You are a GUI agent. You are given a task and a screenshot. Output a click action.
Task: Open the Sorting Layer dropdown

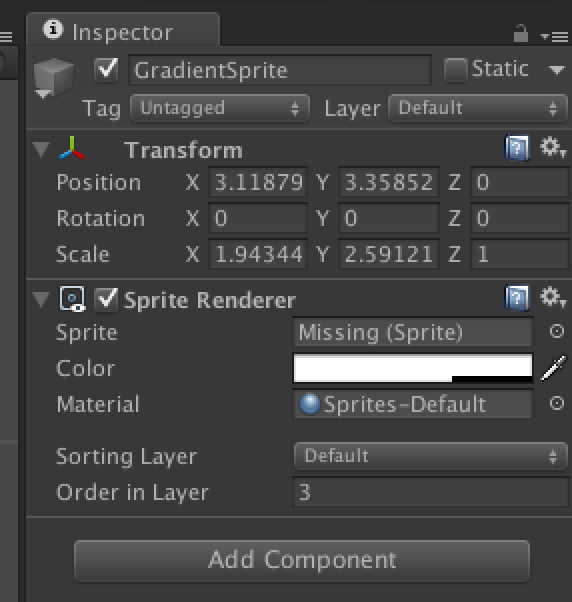click(x=431, y=456)
